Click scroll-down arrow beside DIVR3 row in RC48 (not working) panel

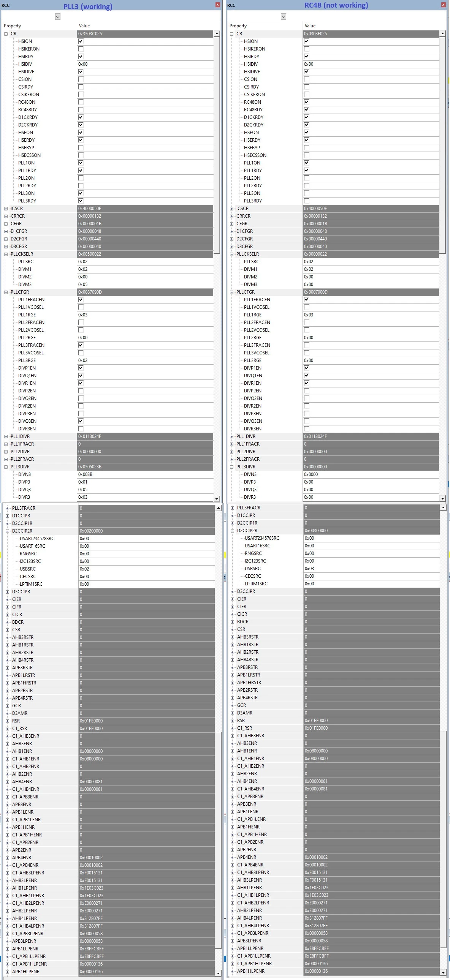(x=442, y=498)
